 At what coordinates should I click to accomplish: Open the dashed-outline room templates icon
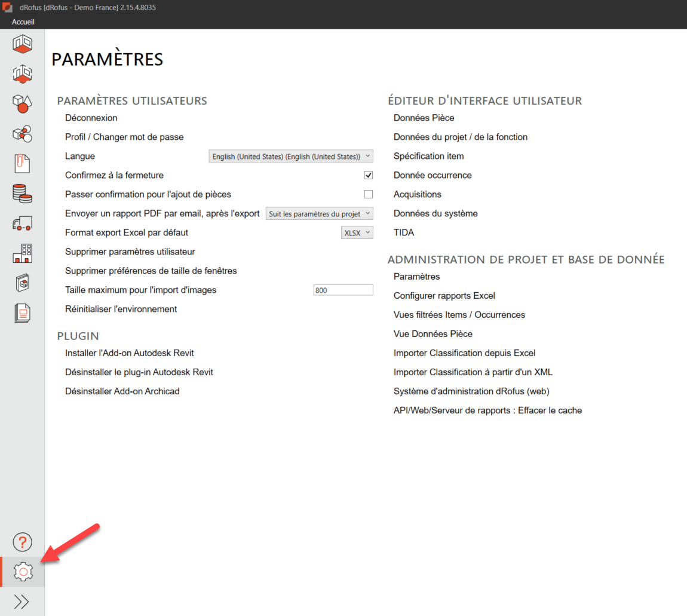22,74
